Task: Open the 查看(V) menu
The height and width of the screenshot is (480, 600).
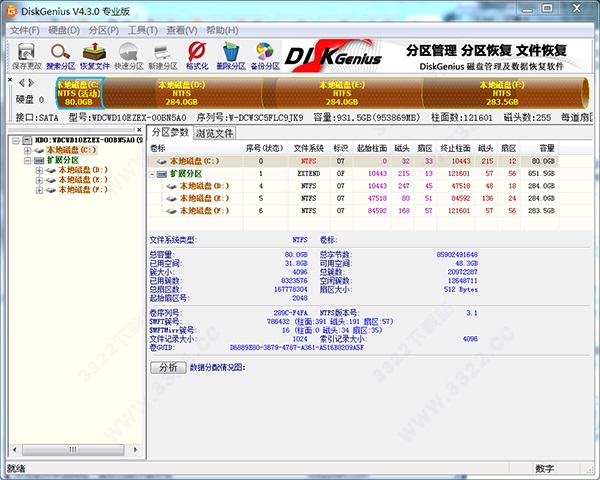Action: [182, 30]
